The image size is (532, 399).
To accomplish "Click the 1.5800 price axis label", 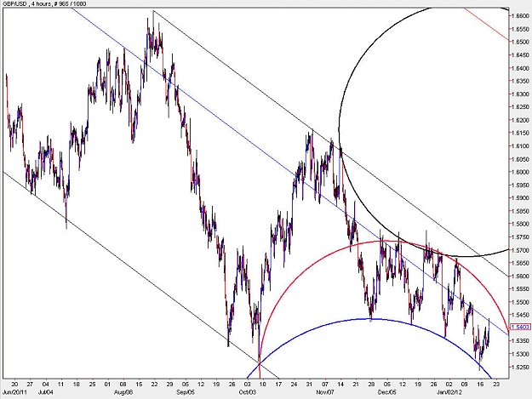I will [521, 224].
